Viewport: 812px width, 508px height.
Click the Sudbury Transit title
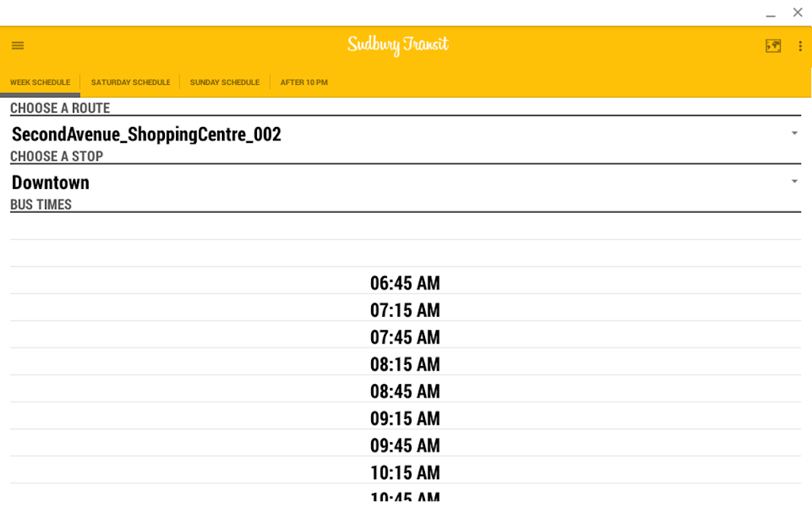point(398,45)
